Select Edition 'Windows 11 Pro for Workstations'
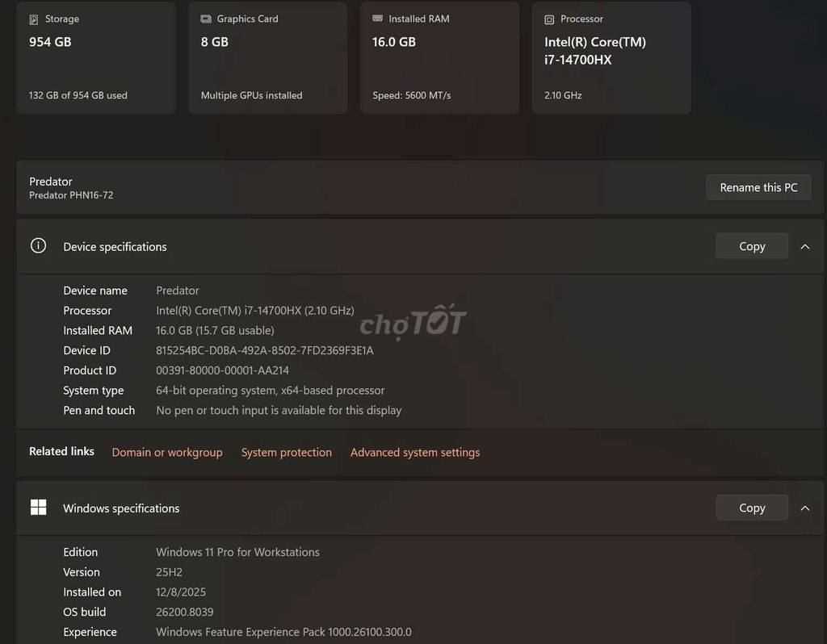This screenshot has height=644, width=827. pos(237,552)
